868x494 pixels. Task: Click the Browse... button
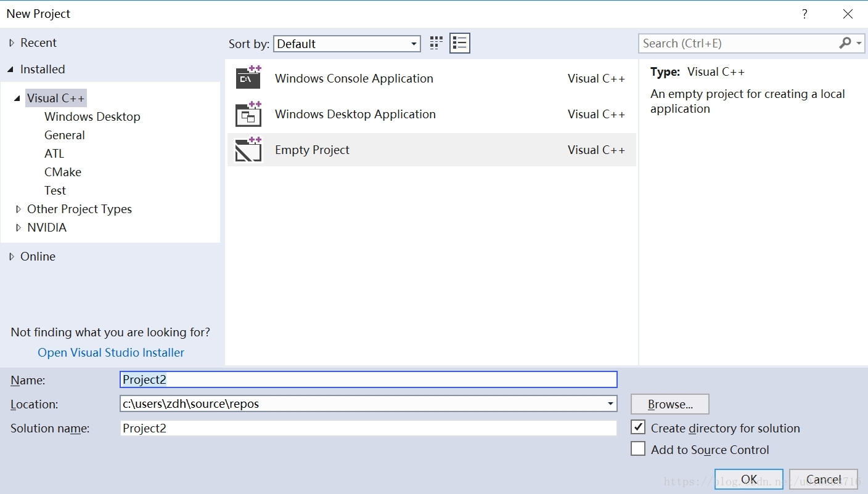click(670, 404)
